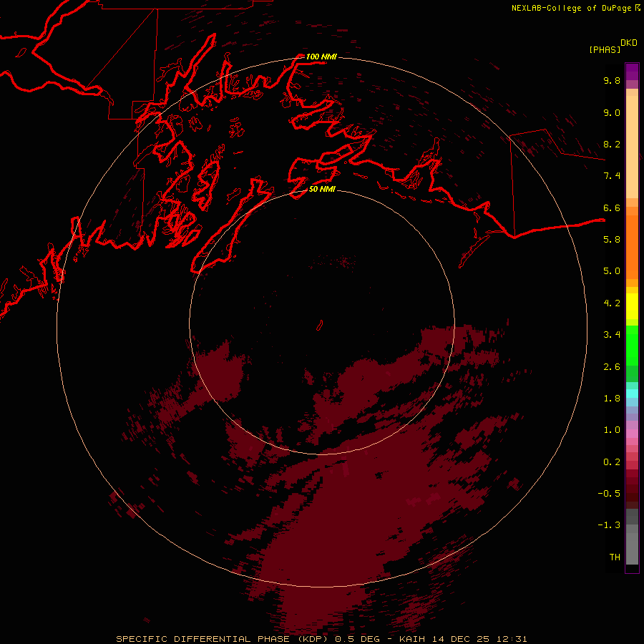Pick the yellow segment of color bar
This screenshot has width=644, height=644.
(x=632, y=306)
